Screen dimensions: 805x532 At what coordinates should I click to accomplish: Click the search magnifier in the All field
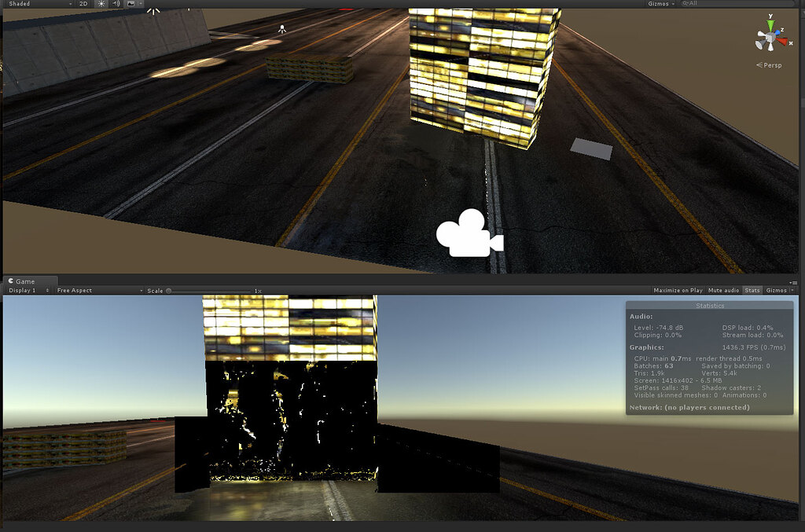pyautogui.click(x=686, y=3)
